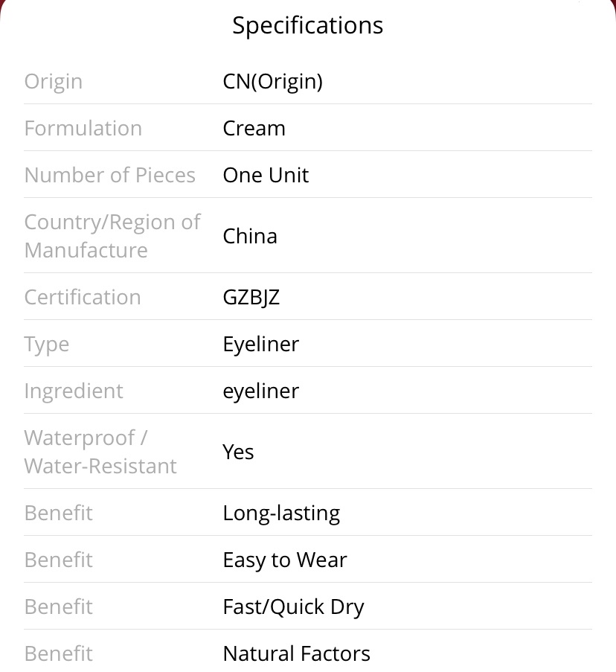The width and height of the screenshot is (616, 672).
Task: Select the Specifications heading
Action: [307, 26]
